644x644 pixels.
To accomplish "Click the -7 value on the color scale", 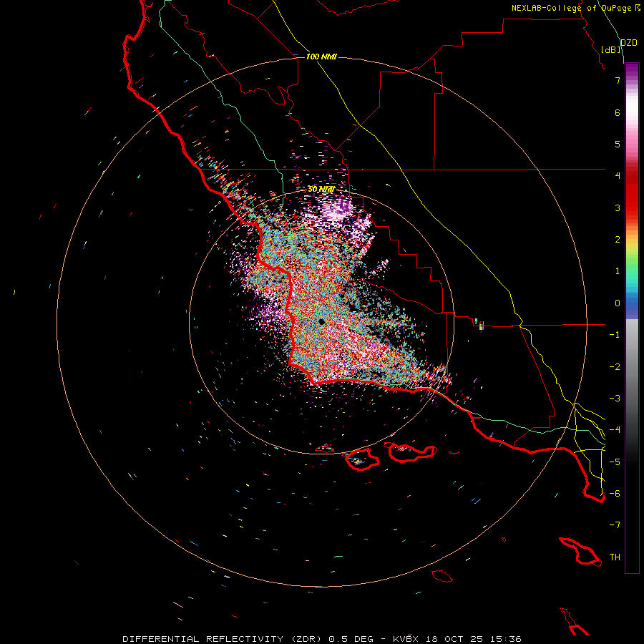I will click(x=615, y=525).
